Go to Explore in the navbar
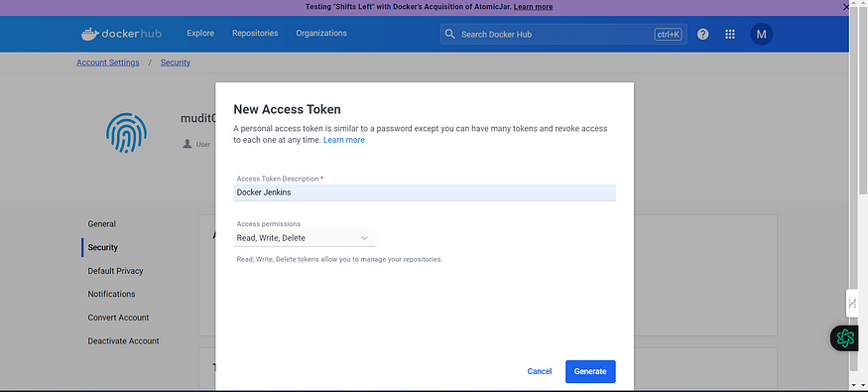The height and width of the screenshot is (392, 868). tap(200, 33)
